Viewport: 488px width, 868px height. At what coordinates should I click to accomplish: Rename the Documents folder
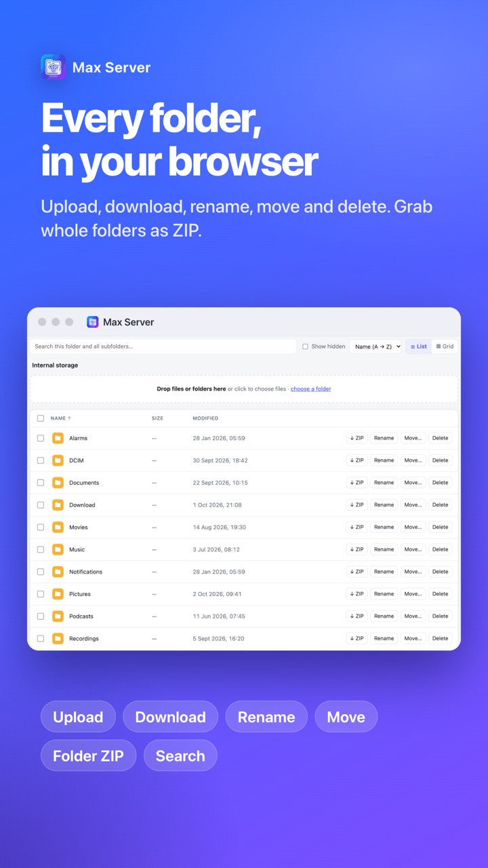pyautogui.click(x=384, y=483)
